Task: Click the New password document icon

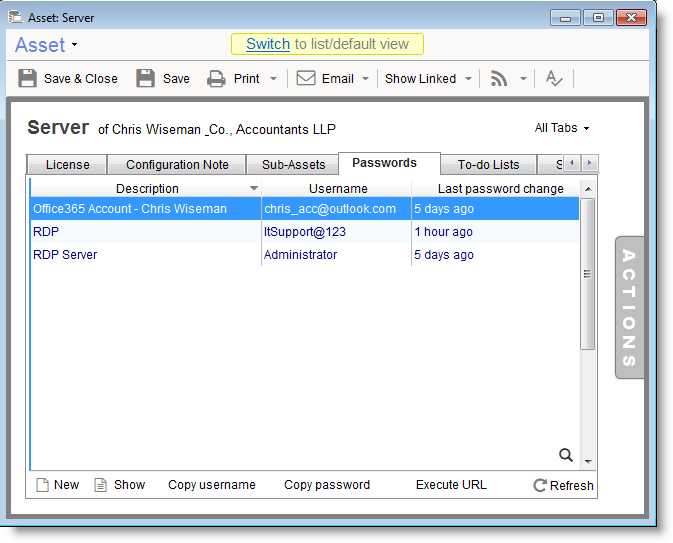Action: 42,485
